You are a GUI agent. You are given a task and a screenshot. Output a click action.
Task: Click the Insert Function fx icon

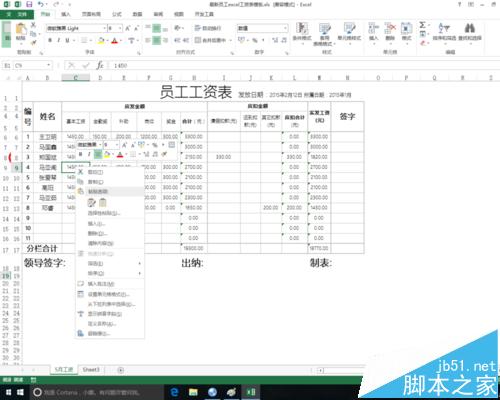[100, 65]
